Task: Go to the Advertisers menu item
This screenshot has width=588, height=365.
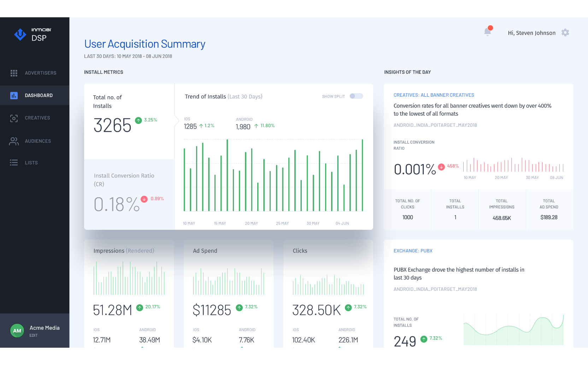Action: 40,73
